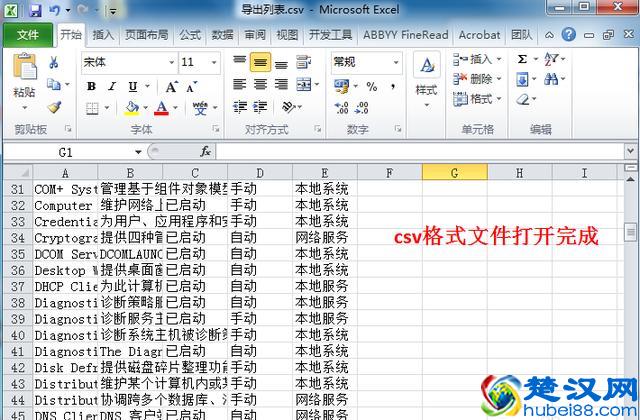Click 删除 Delete cells button

tap(476, 79)
